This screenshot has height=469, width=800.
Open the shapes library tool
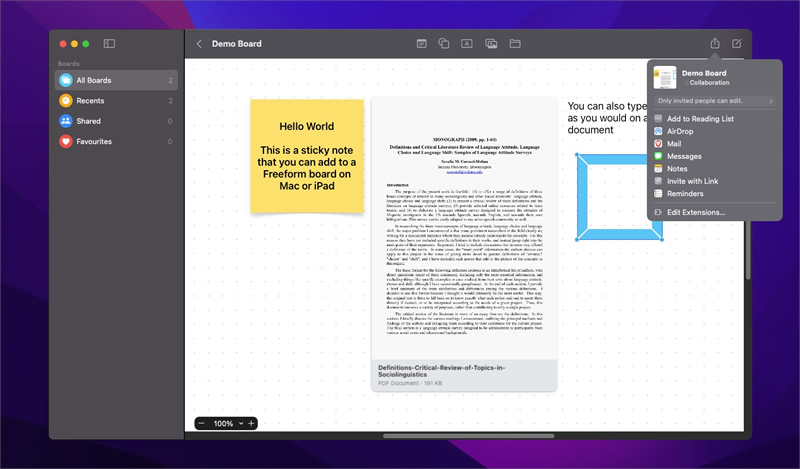(444, 44)
